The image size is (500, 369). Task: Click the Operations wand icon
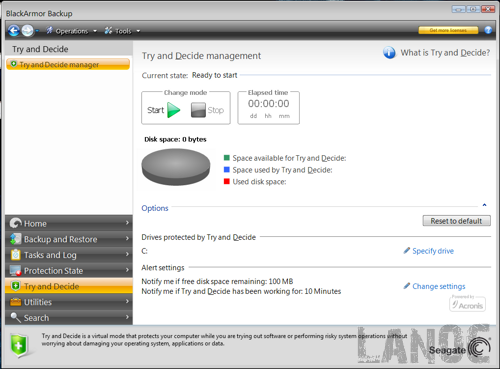click(x=49, y=31)
